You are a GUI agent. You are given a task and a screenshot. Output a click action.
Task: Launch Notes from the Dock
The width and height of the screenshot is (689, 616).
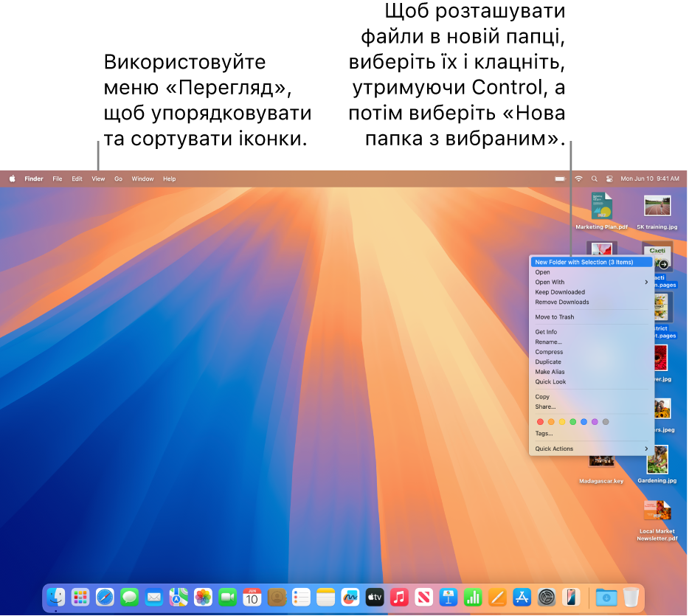click(x=325, y=598)
